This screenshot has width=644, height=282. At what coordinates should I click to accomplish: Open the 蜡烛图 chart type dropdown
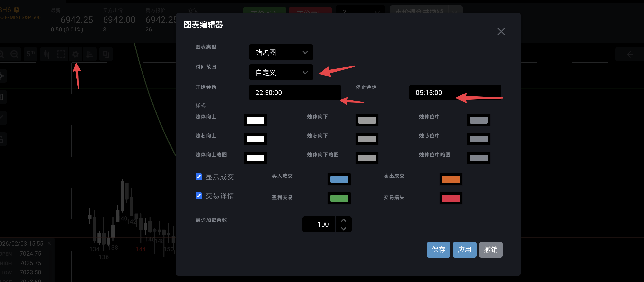(x=281, y=52)
